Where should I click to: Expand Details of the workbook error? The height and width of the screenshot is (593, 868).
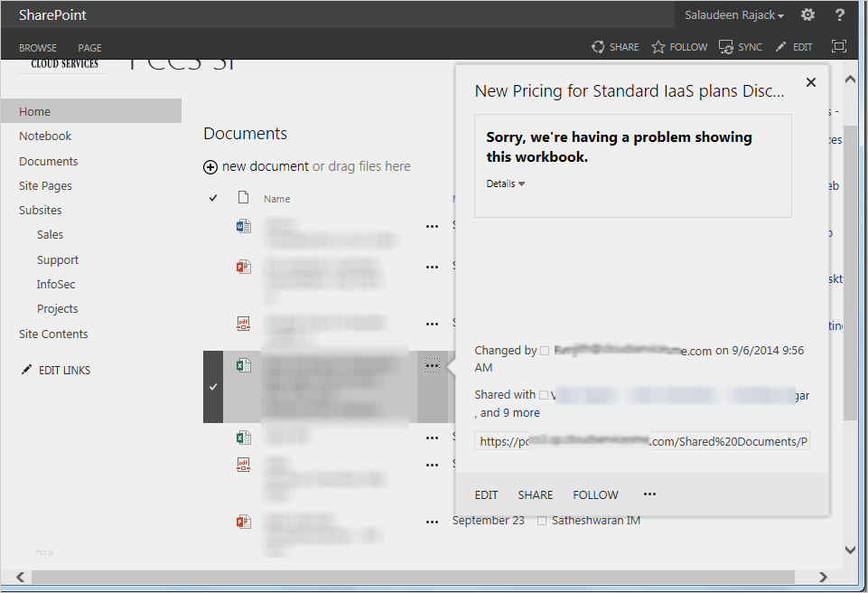pyautogui.click(x=505, y=184)
